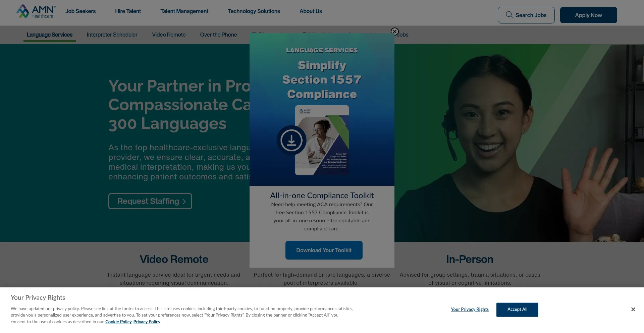
Task: Open the Cookie Policy link
Action: [x=118, y=322]
